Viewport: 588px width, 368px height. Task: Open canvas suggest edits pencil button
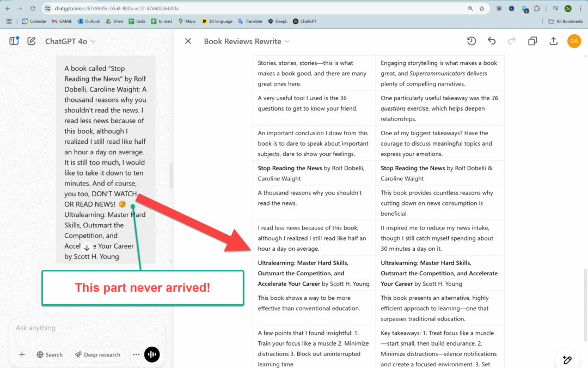pos(567,359)
